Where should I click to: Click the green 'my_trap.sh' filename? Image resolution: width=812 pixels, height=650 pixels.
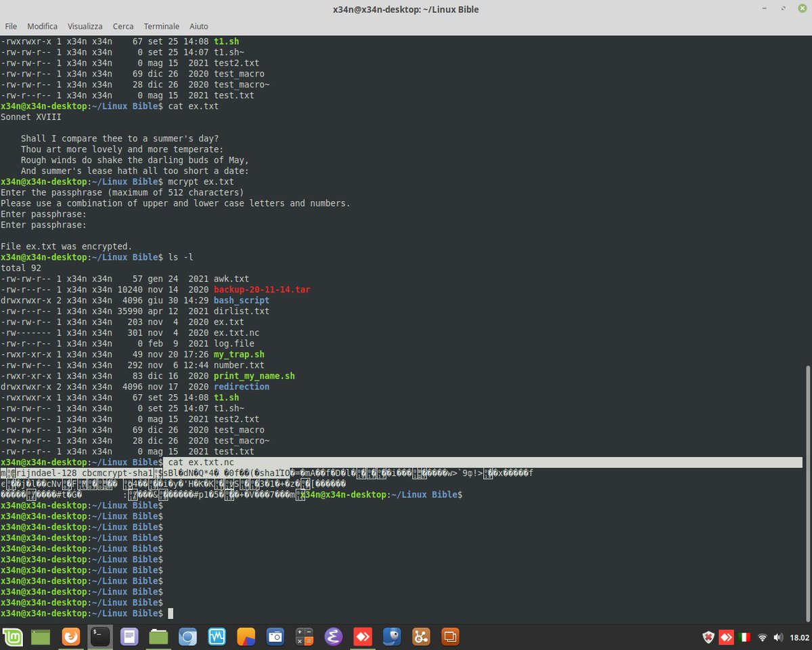click(239, 355)
